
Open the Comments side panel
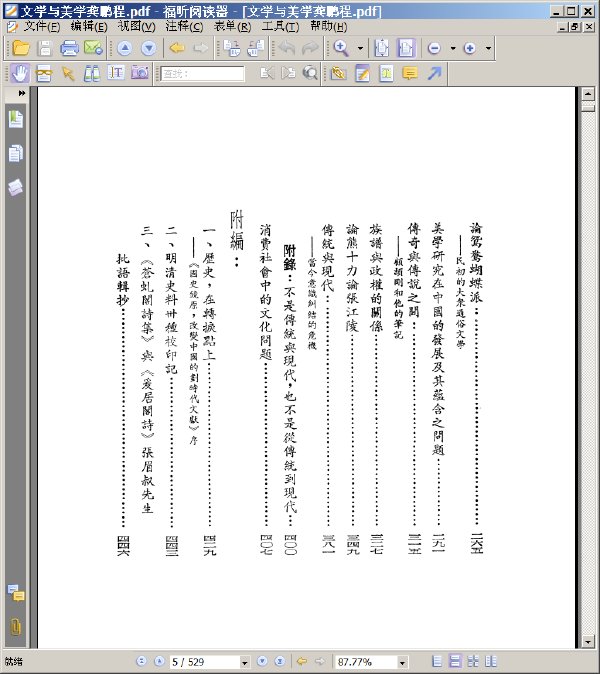click(16, 593)
